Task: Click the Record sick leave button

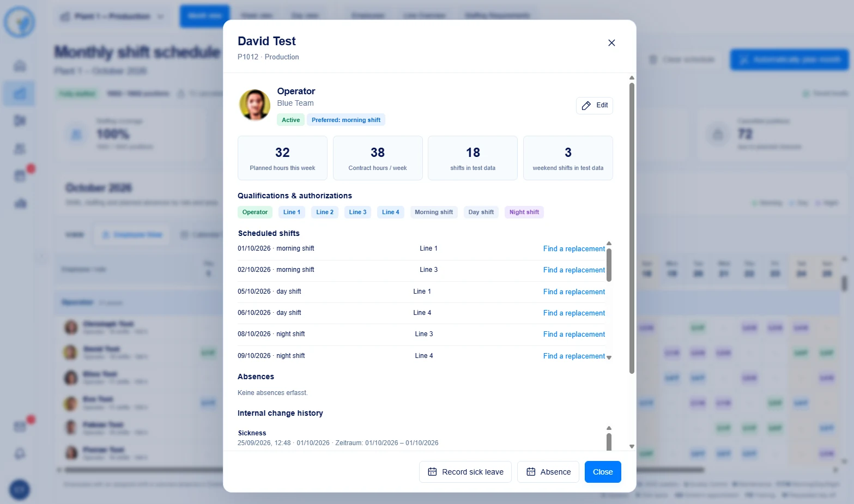Action: point(465,472)
